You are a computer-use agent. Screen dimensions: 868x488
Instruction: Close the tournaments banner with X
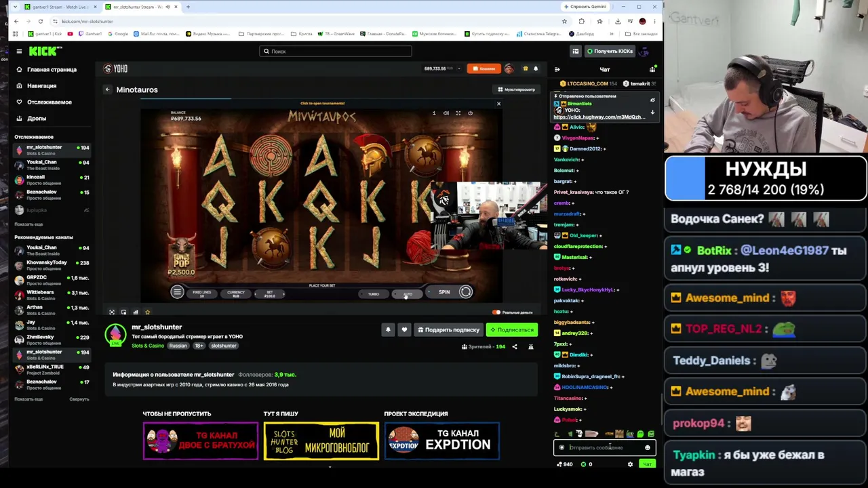click(x=498, y=104)
